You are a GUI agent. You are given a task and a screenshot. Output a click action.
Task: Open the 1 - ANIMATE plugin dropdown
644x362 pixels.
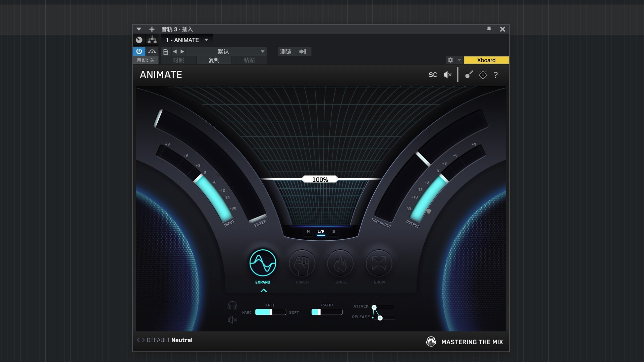tap(187, 40)
